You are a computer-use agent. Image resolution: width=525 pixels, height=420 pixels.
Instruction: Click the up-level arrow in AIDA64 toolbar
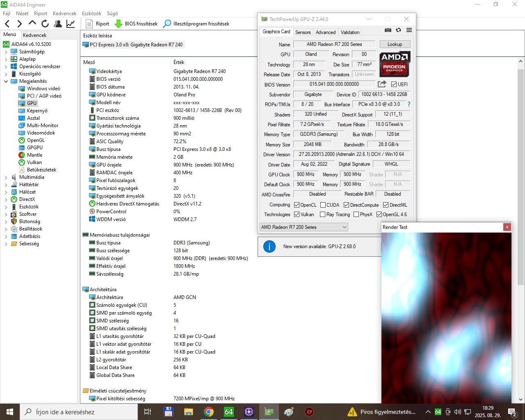click(32, 23)
